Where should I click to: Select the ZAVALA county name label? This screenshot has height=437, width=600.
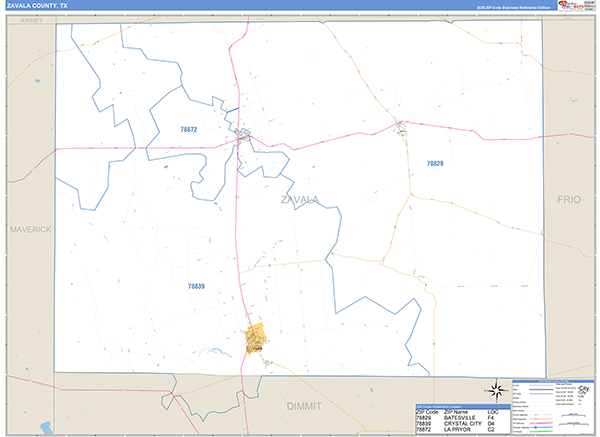tap(300, 200)
